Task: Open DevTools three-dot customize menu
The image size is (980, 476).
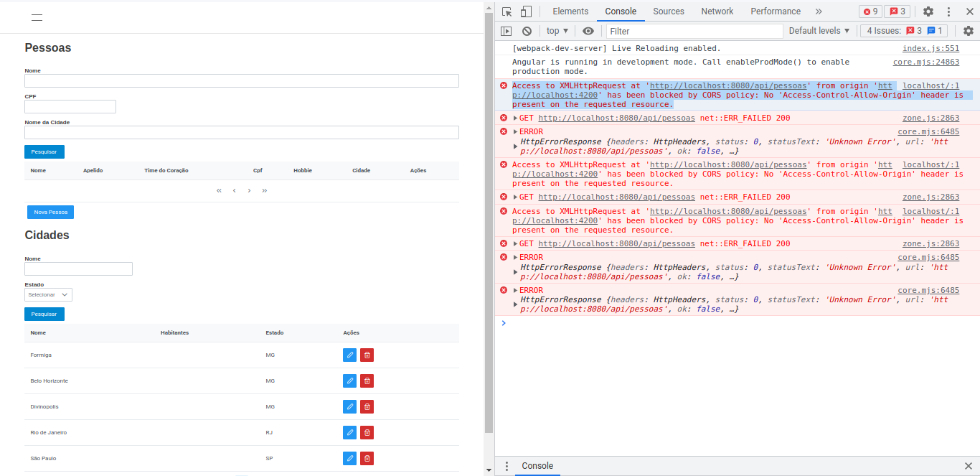Action: pyautogui.click(x=949, y=11)
